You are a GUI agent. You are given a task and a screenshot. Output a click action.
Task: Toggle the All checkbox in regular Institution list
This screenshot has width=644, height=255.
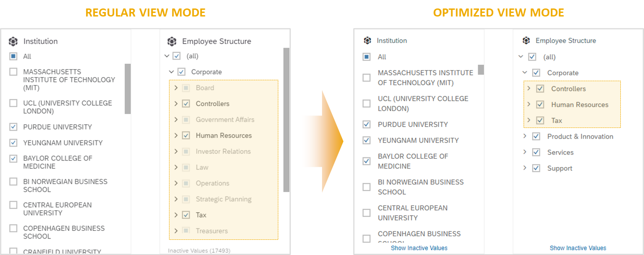point(13,57)
